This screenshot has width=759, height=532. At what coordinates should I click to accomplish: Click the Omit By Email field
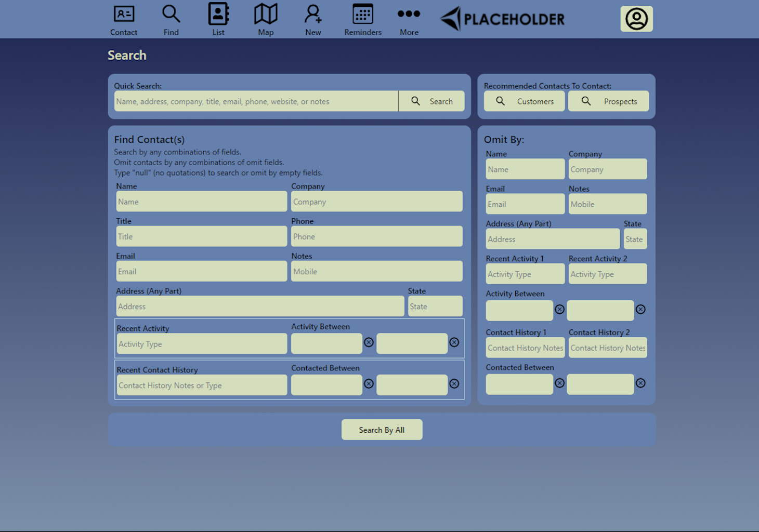525,204
